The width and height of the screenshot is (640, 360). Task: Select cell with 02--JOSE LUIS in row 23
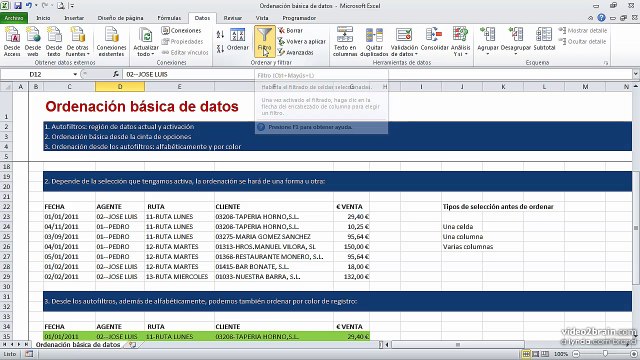coord(120,217)
